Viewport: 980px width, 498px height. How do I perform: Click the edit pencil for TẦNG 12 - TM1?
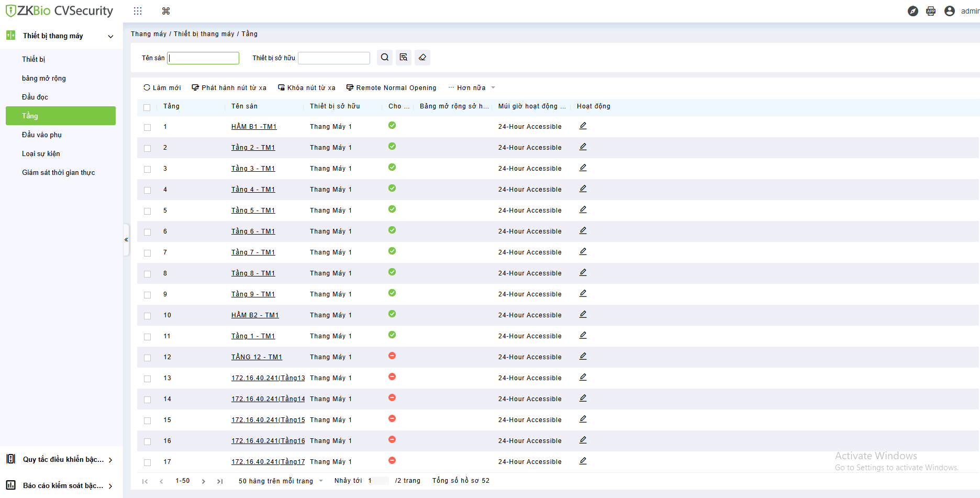coord(583,357)
